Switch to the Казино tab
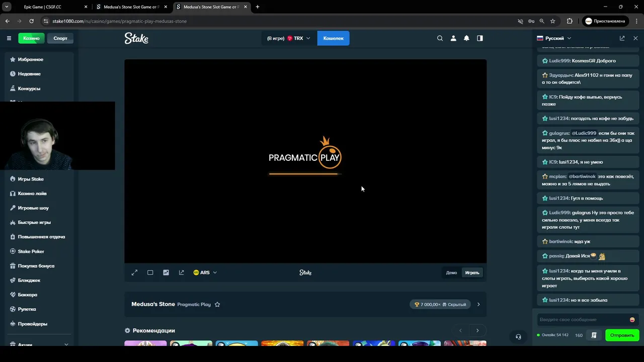The height and width of the screenshot is (362, 644). 31,38
